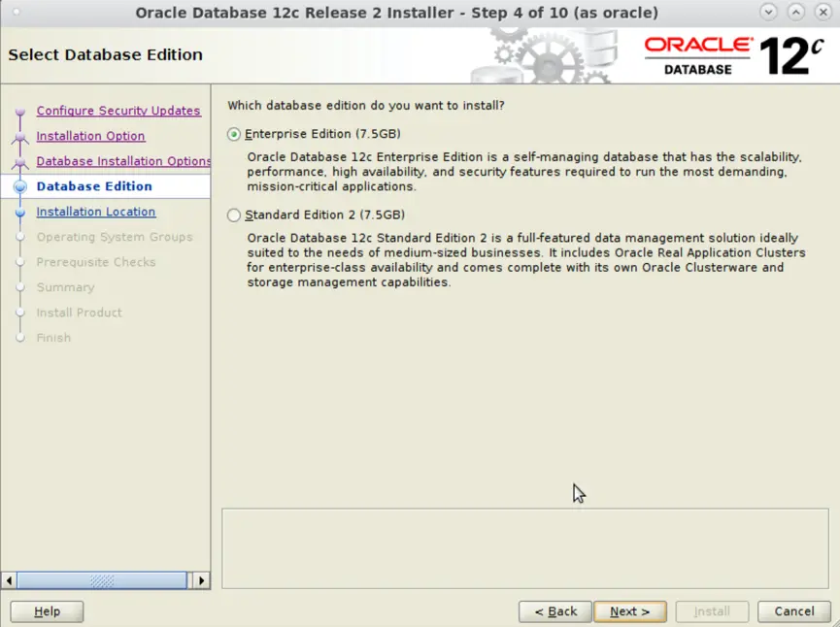Click the disabled 'Operating System Groups' step

(x=115, y=237)
